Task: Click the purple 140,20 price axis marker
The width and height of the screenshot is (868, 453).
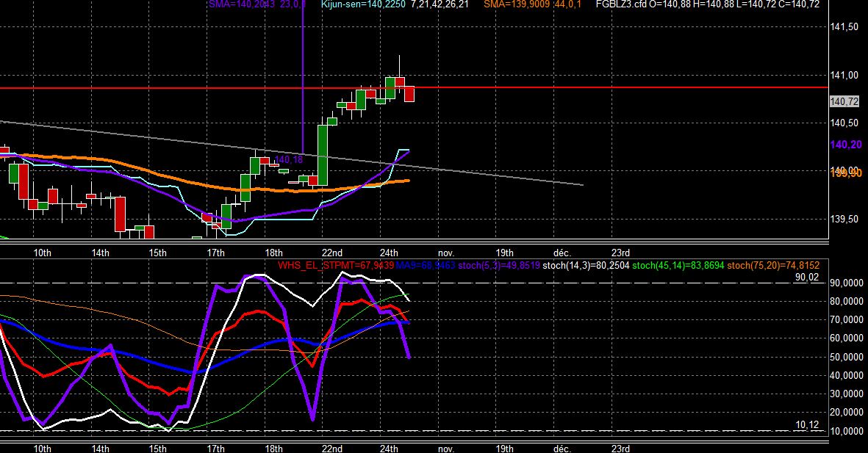Action: point(846,145)
